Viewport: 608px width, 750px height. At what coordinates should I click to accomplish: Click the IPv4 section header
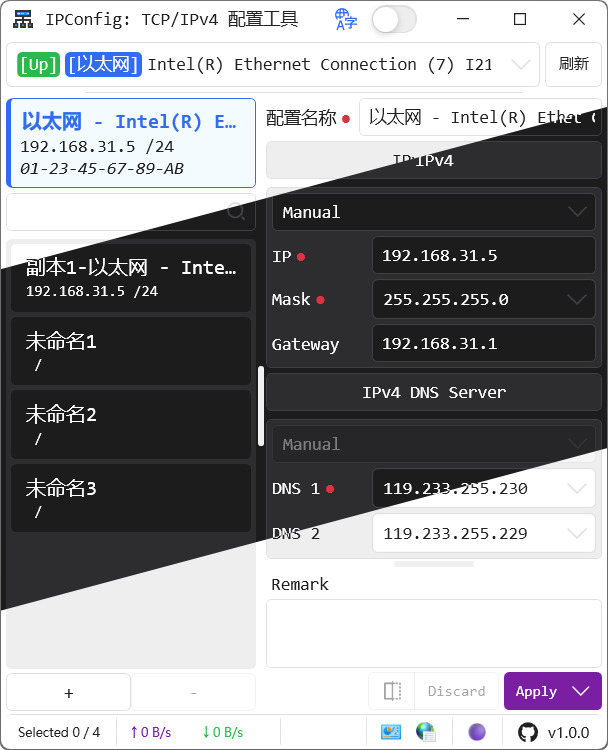[434, 160]
